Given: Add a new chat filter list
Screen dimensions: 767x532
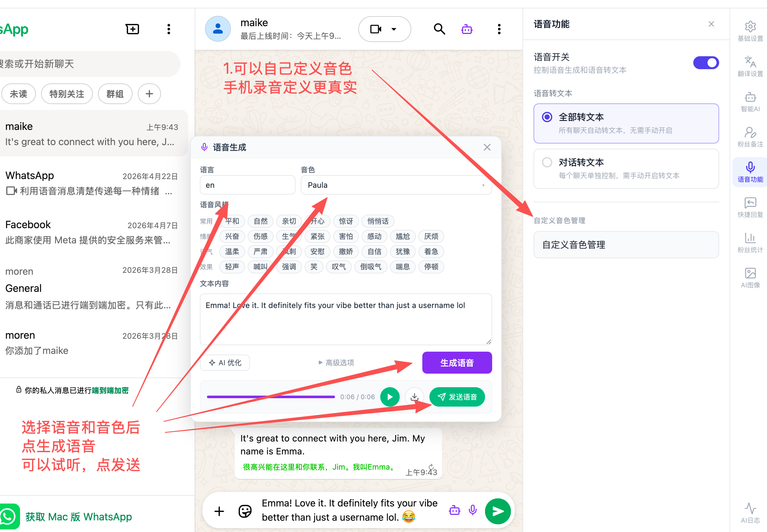Looking at the screenshot, I should pos(149,94).
